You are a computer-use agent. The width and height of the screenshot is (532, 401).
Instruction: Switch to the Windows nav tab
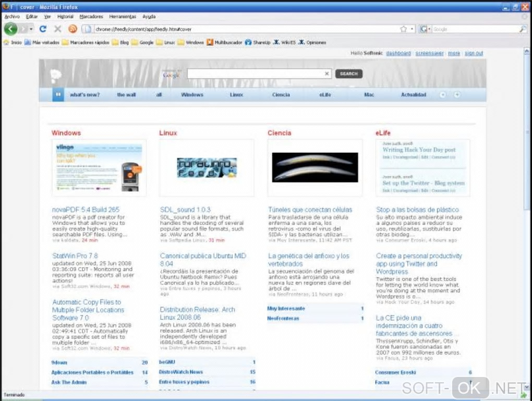tap(192, 95)
